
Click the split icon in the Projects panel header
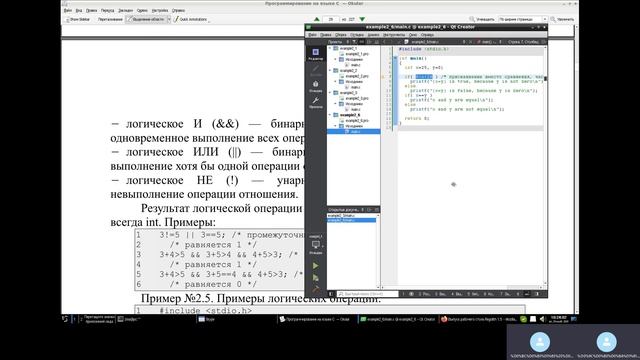click(369, 42)
